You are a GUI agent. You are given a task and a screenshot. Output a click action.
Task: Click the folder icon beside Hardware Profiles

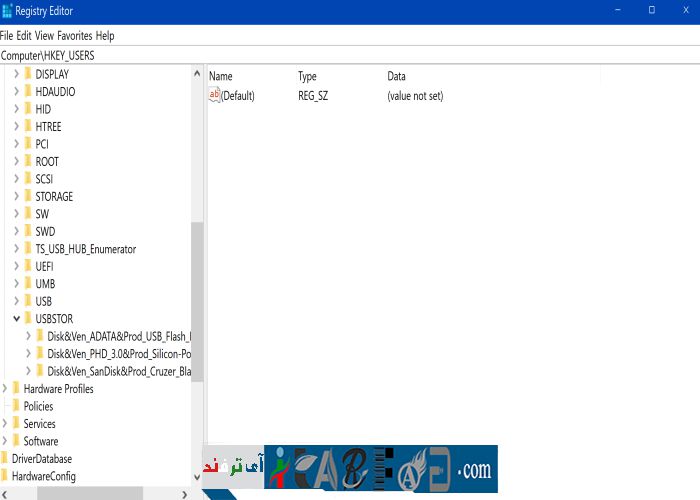pos(15,389)
